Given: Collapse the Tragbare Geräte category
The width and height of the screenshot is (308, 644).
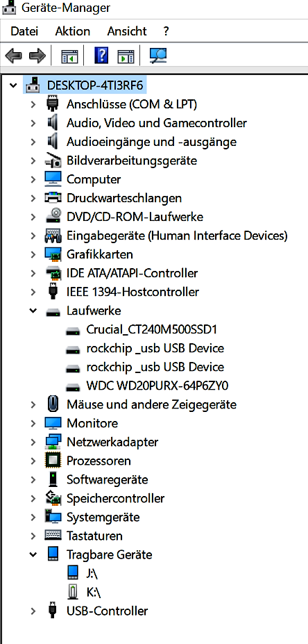Looking at the screenshot, I should pos(33,554).
